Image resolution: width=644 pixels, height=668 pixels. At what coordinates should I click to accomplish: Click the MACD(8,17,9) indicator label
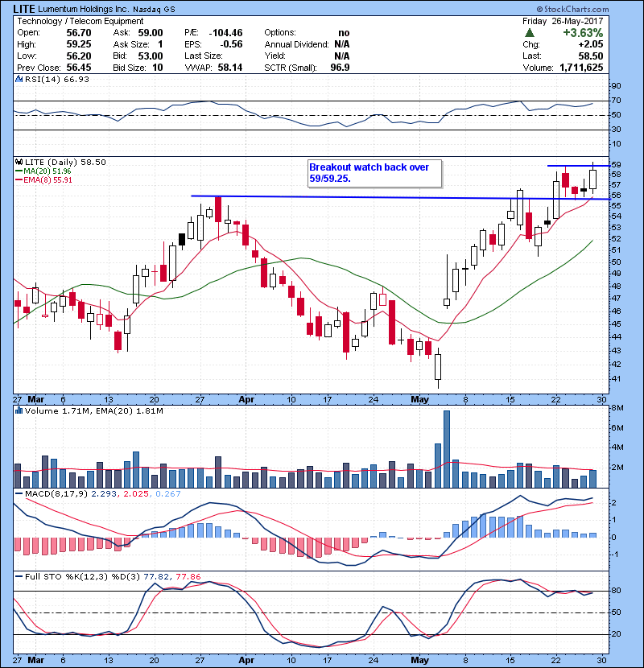56,494
